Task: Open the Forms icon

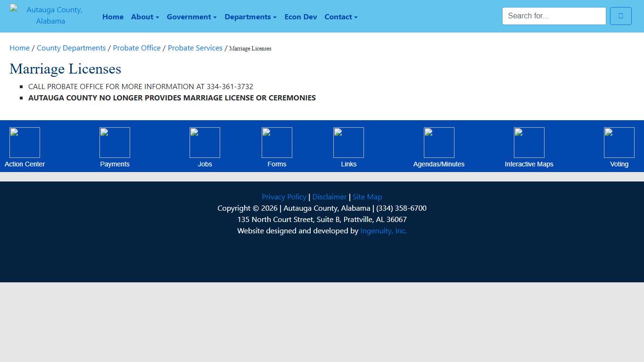Action: 277,142
